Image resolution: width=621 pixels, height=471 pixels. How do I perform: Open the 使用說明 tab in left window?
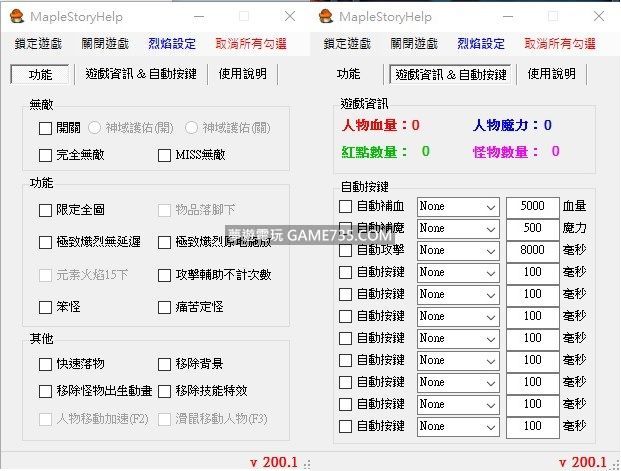242,74
